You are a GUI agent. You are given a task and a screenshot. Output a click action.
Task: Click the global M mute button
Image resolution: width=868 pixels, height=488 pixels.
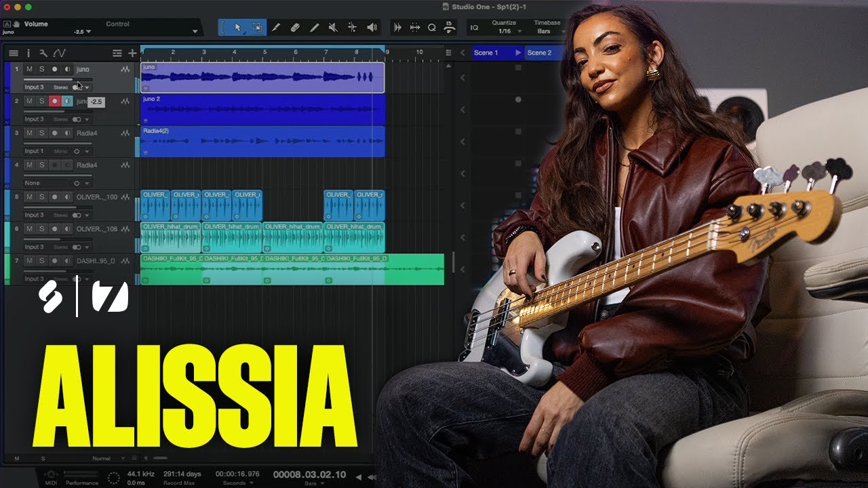pyautogui.click(x=17, y=459)
